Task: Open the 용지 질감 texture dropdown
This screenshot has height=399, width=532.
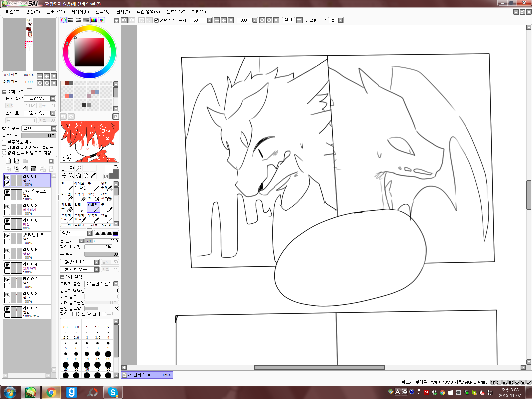Action: tap(53, 99)
